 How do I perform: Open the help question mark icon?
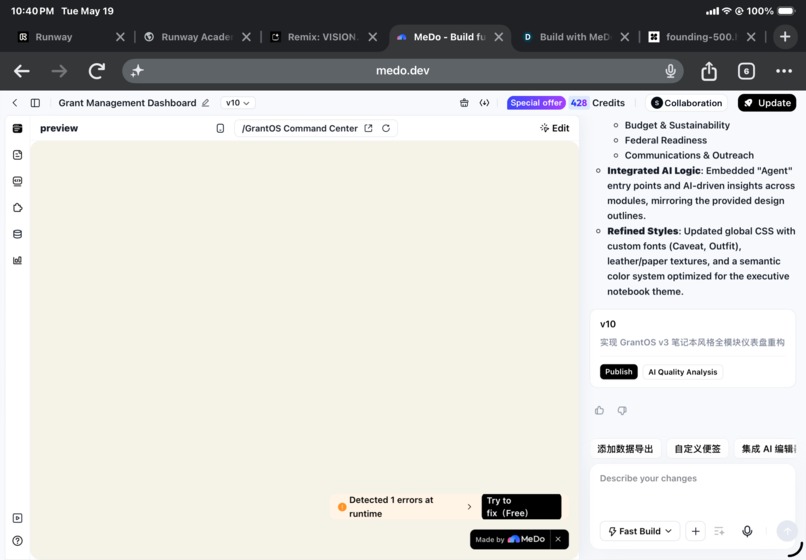pos(17,540)
